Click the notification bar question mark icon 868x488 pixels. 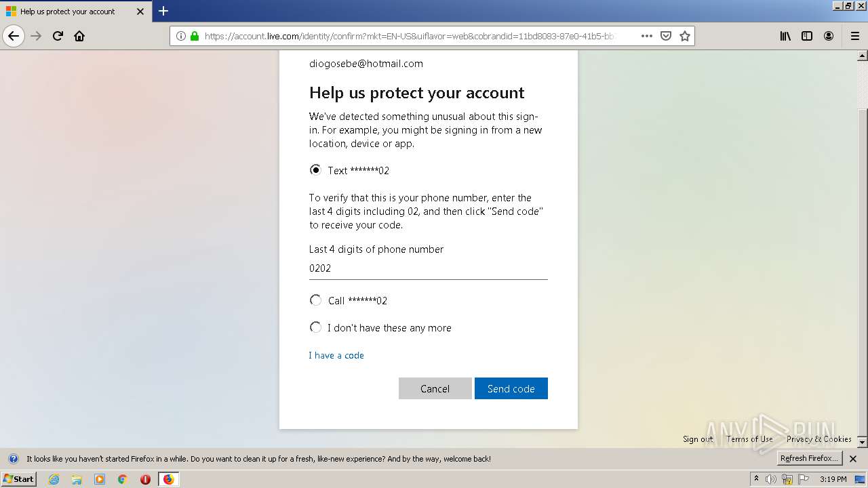[13, 459]
